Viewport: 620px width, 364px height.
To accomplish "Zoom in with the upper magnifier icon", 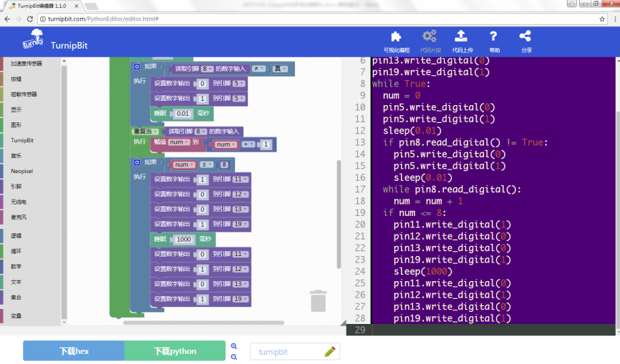I will 234,346.
